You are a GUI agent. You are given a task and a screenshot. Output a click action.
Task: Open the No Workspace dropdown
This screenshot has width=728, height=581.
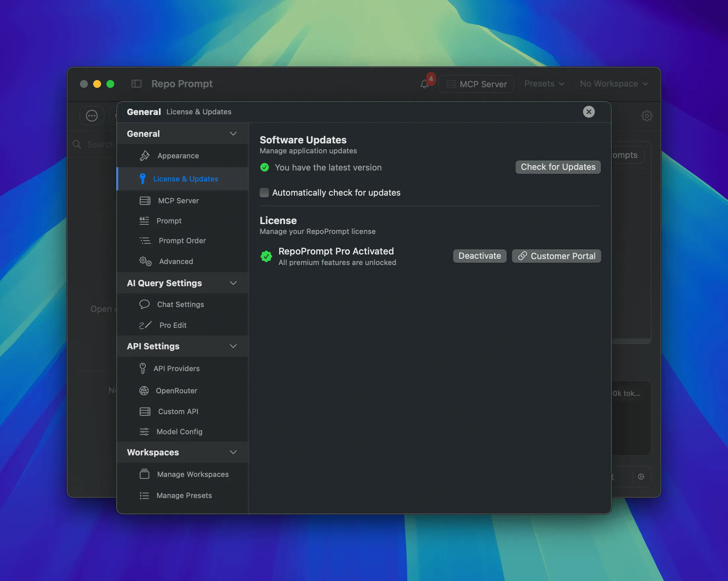[x=613, y=83]
